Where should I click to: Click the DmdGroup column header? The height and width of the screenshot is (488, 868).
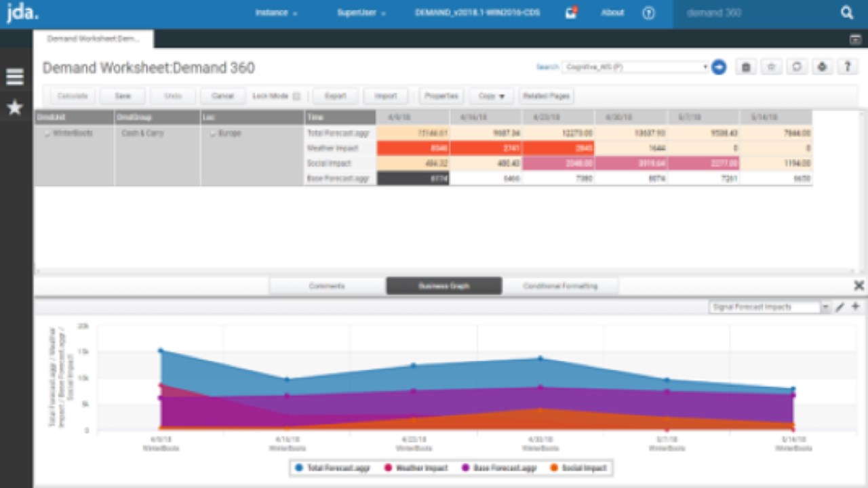157,117
